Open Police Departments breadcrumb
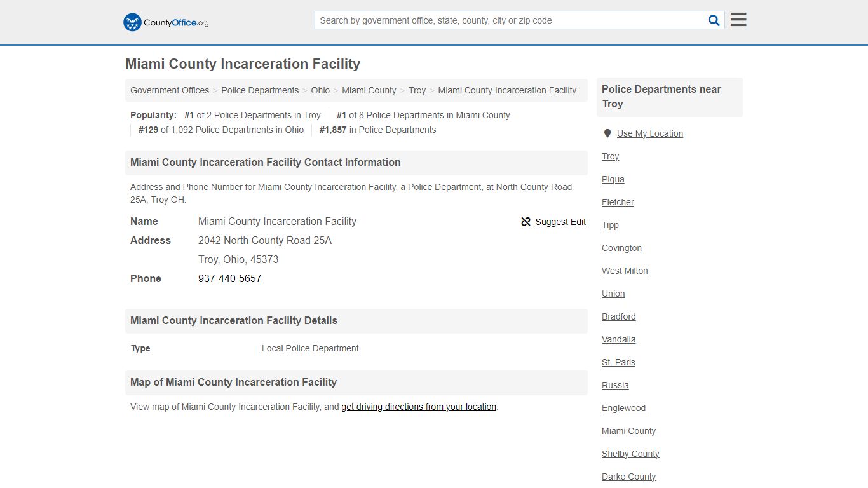Image resolution: width=868 pixels, height=488 pixels. tap(260, 90)
